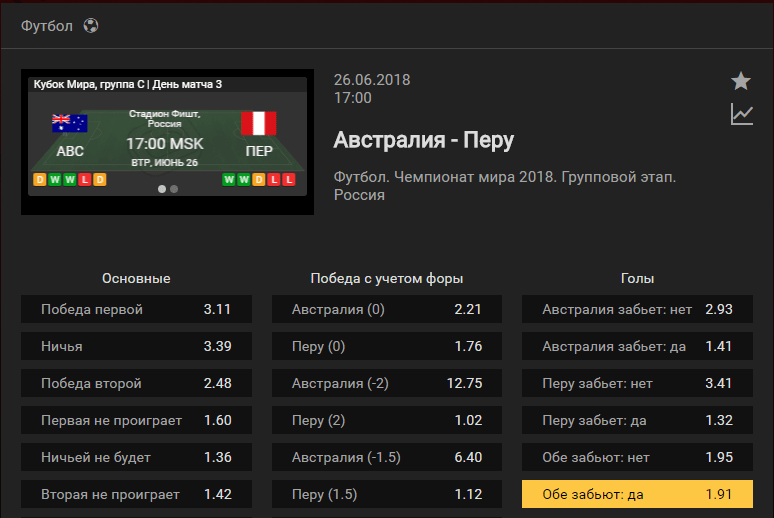Pick Перу (2) handicap at 1.02
The image size is (774, 518).
387,420
